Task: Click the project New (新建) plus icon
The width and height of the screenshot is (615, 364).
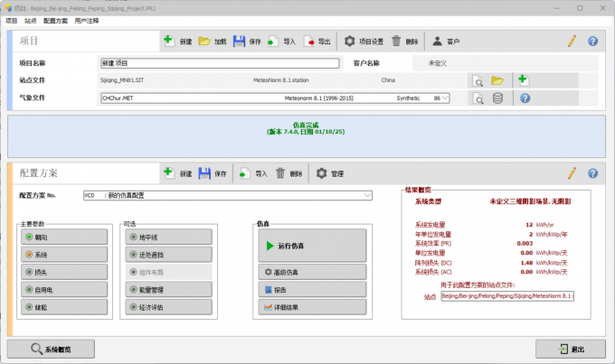Action: click(168, 41)
